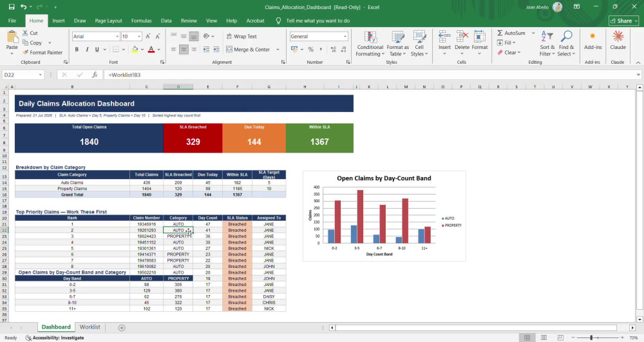Toggle Center horizontal alignment
644x342 pixels.
click(184, 49)
